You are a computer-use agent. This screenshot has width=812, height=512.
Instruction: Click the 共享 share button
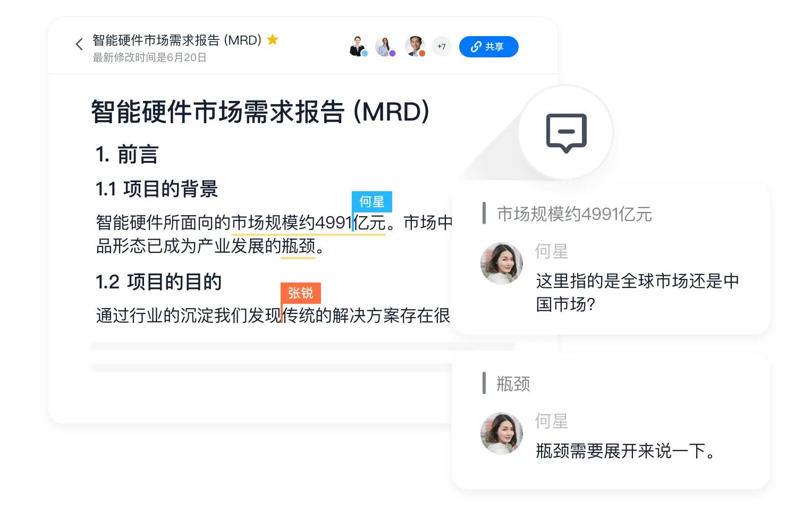click(488, 47)
